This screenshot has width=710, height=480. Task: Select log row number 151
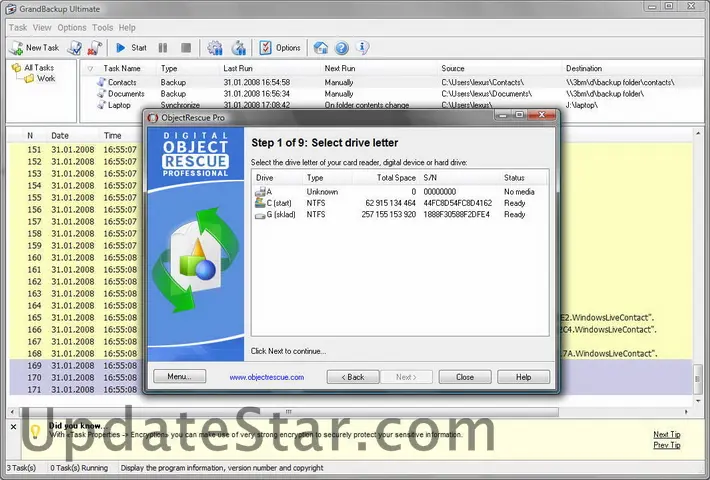(x=351, y=149)
